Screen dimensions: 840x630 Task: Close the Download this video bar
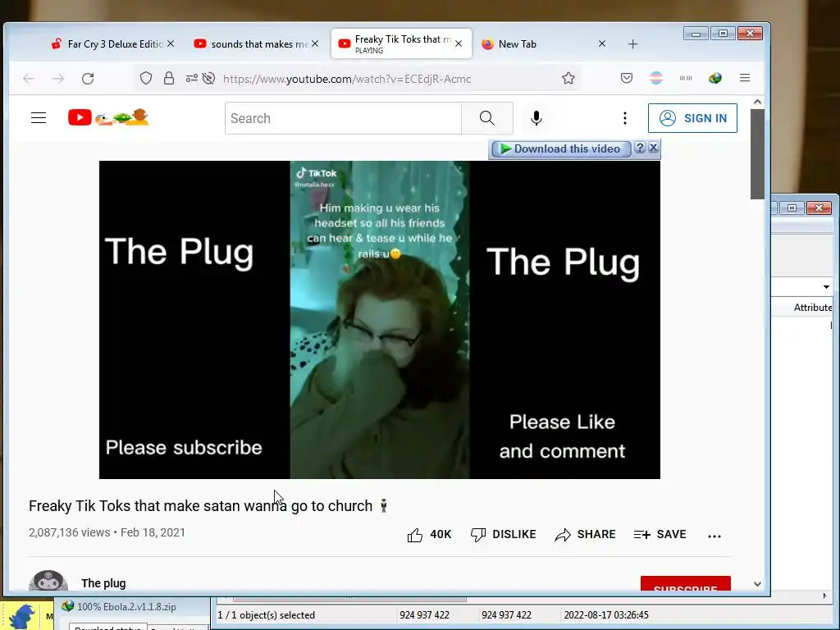[x=654, y=148]
